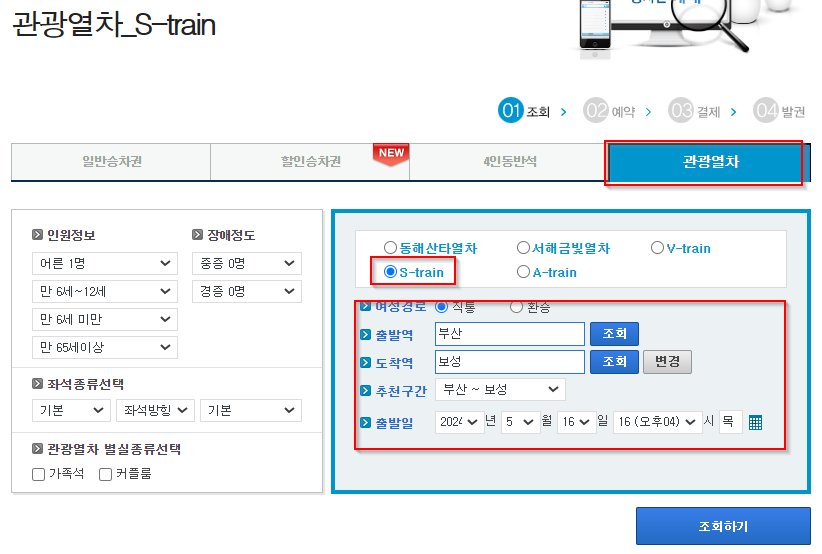822x554 pixels.
Task: Click the 장애정도 section bullet icon
Action: (x=197, y=234)
